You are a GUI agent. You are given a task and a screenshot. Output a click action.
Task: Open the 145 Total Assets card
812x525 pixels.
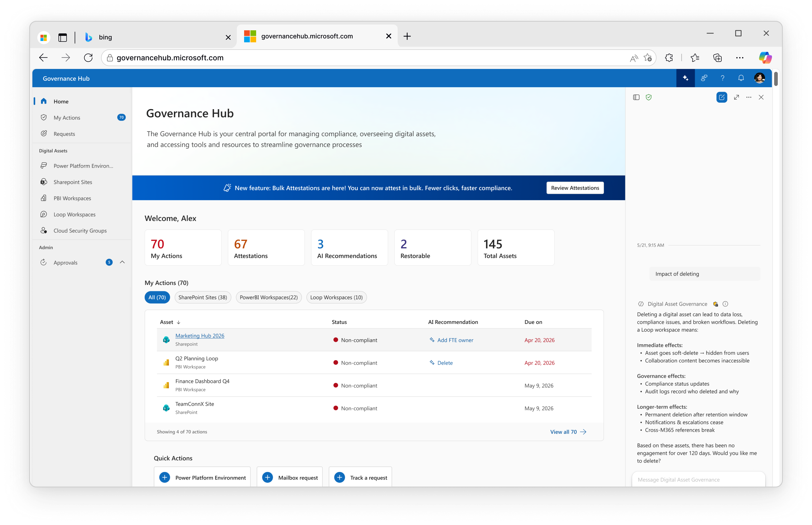pos(516,248)
